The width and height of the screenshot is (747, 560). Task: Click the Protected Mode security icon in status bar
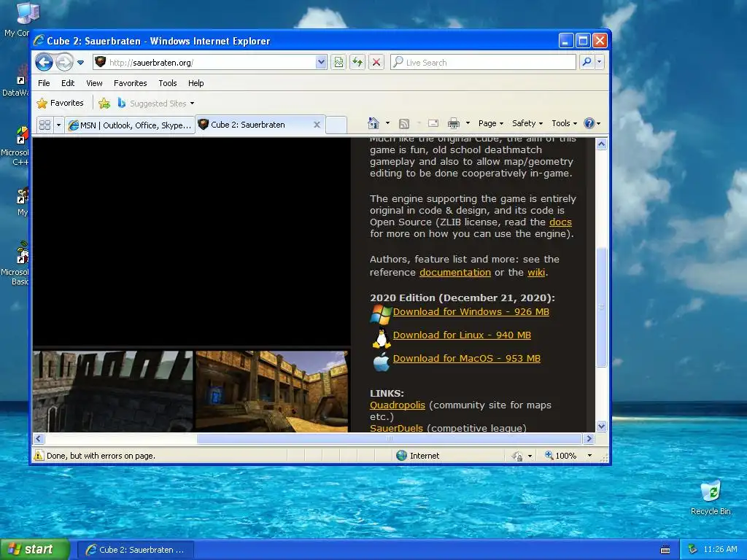pos(518,456)
